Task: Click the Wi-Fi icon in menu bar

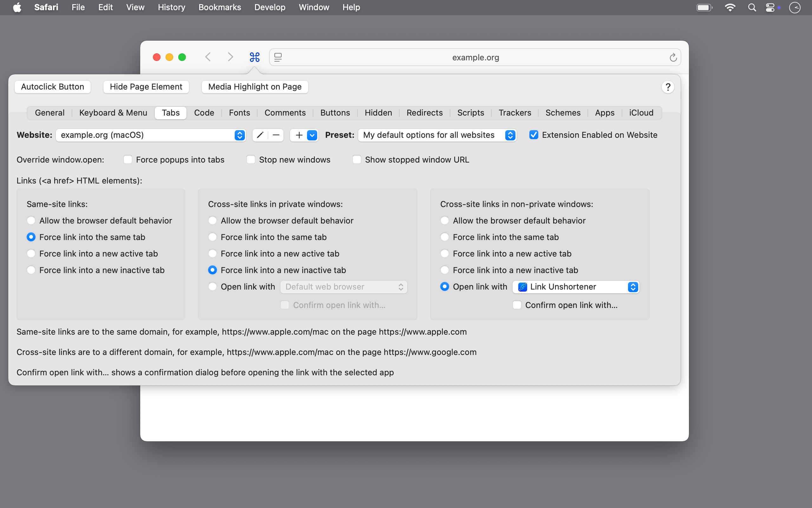Action: (730, 7)
